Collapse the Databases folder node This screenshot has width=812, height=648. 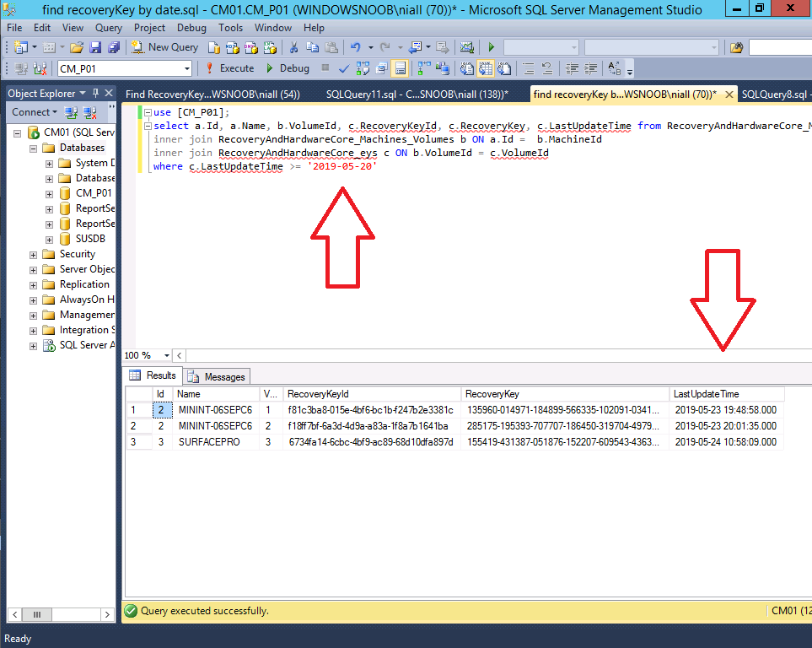point(33,148)
